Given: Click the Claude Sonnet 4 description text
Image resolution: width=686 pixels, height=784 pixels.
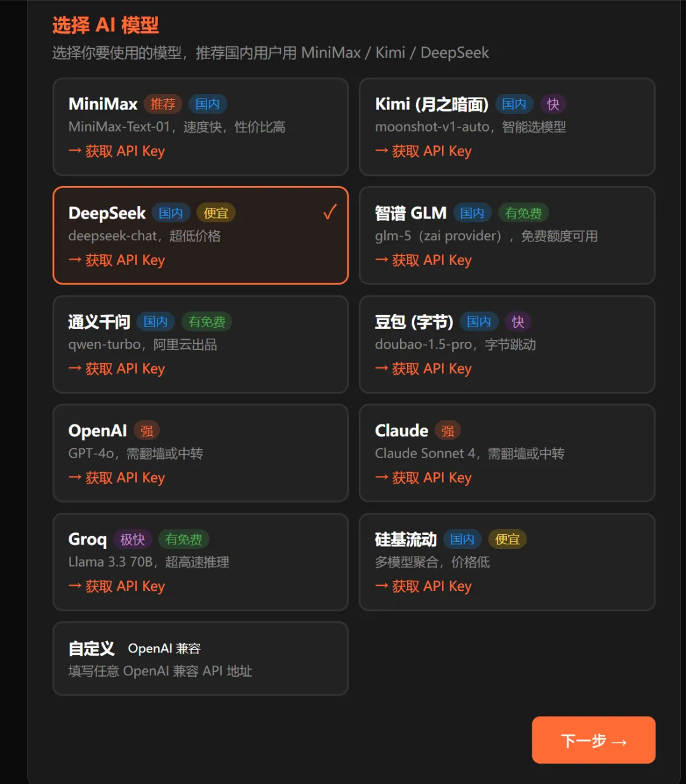Looking at the screenshot, I should tap(470, 454).
